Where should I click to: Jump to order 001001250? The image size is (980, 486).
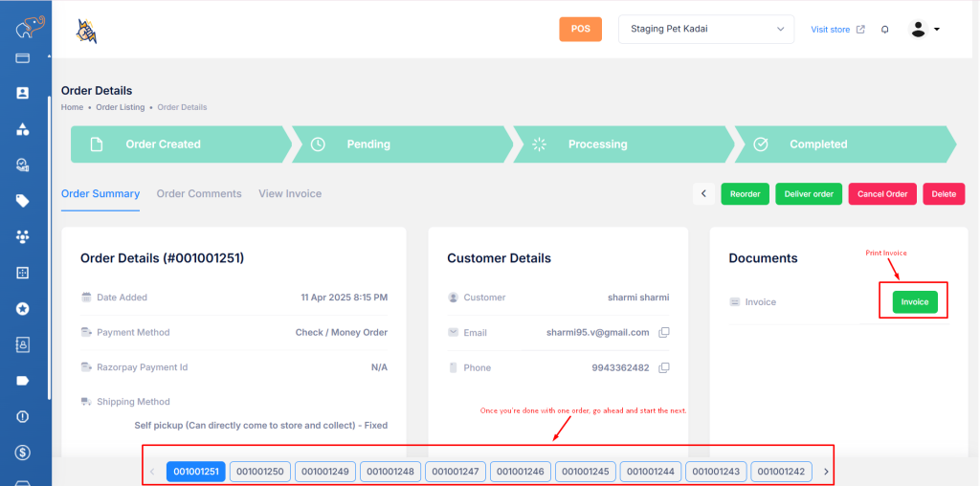pos(260,472)
